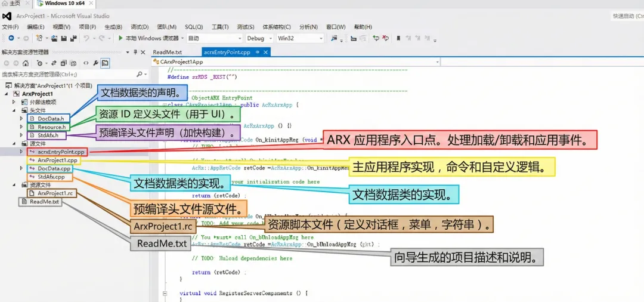Click the new project toolbar icon
Image resolution: width=644 pixels, height=302 pixels.
point(39,38)
